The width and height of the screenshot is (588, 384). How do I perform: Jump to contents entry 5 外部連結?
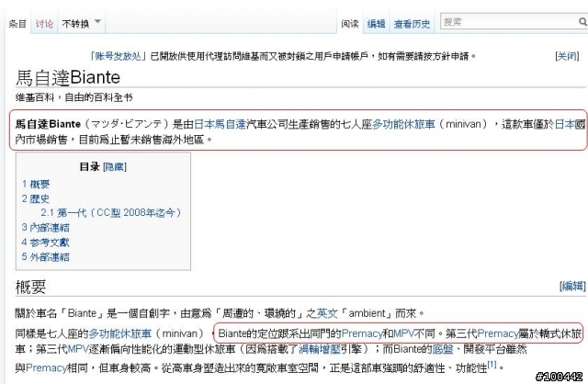[x=45, y=257]
